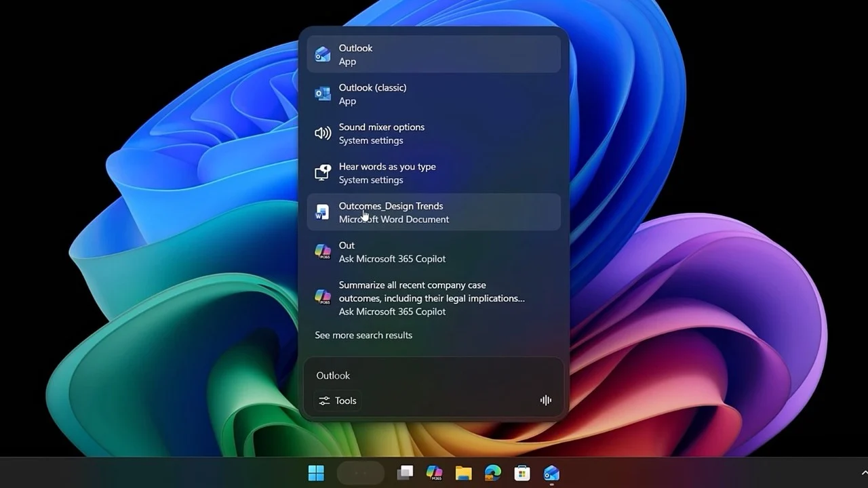Viewport: 868px width, 488px height.
Task: Click the voice input waveform icon
Action: click(x=546, y=401)
